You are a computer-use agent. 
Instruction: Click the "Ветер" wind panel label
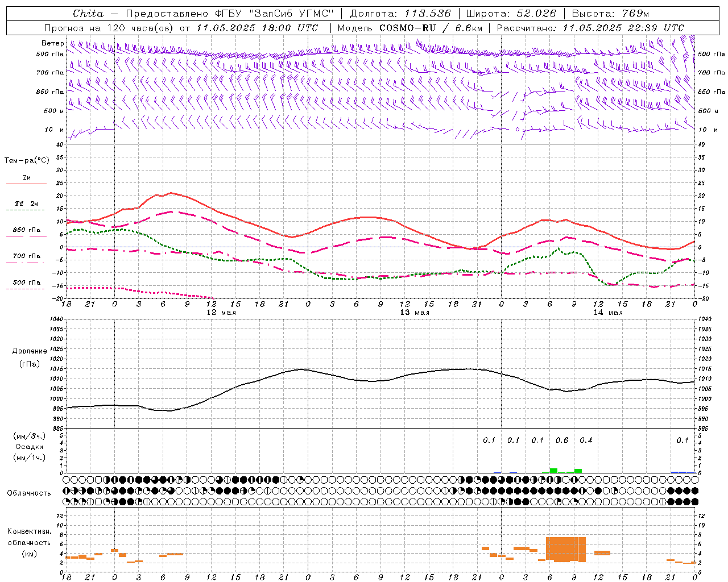coord(53,43)
